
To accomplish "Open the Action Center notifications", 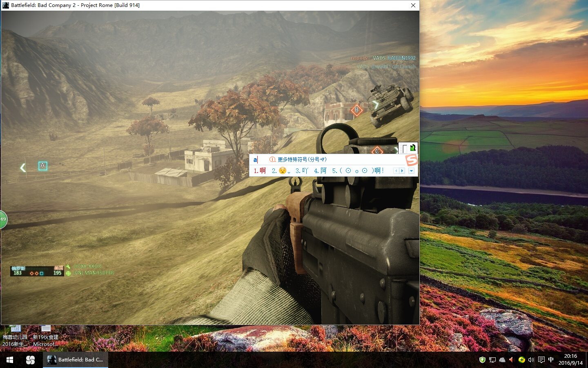I will (541, 360).
